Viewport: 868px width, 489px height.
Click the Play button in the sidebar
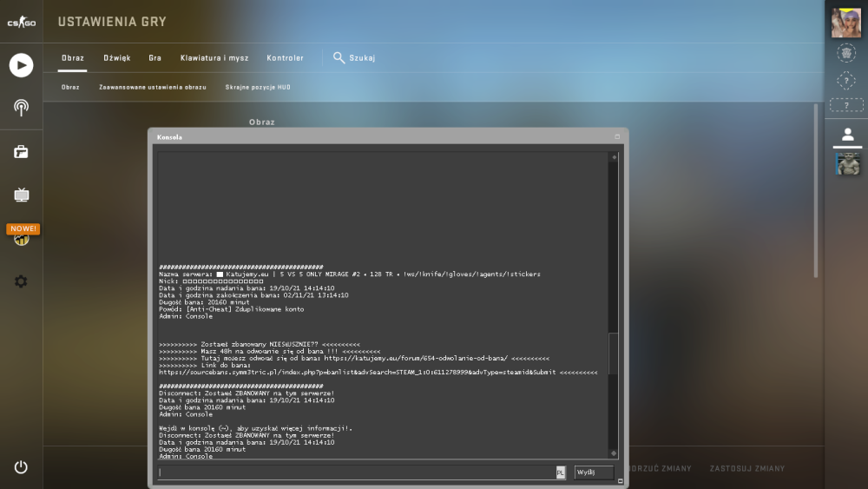[21, 65]
